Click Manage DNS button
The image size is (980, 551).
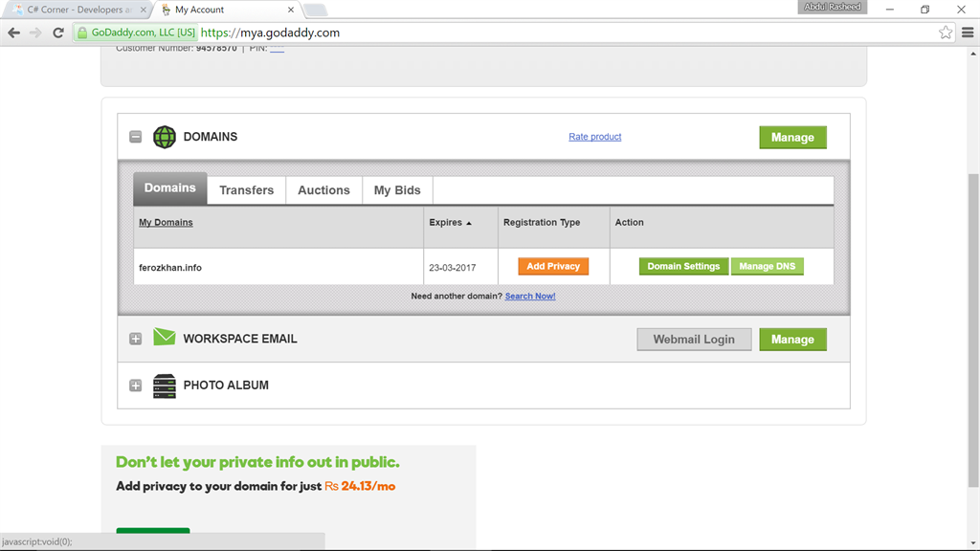click(x=767, y=266)
